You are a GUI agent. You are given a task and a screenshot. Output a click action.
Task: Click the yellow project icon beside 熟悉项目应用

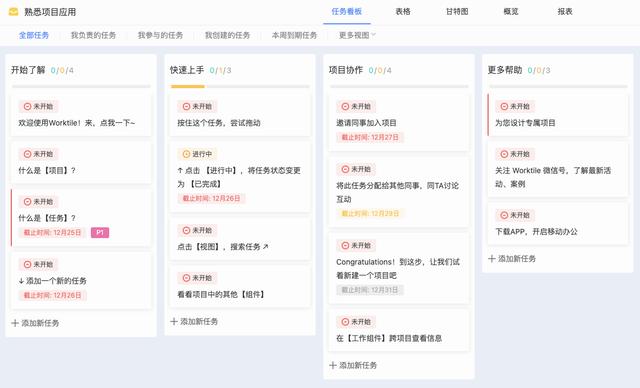coord(13,12)
